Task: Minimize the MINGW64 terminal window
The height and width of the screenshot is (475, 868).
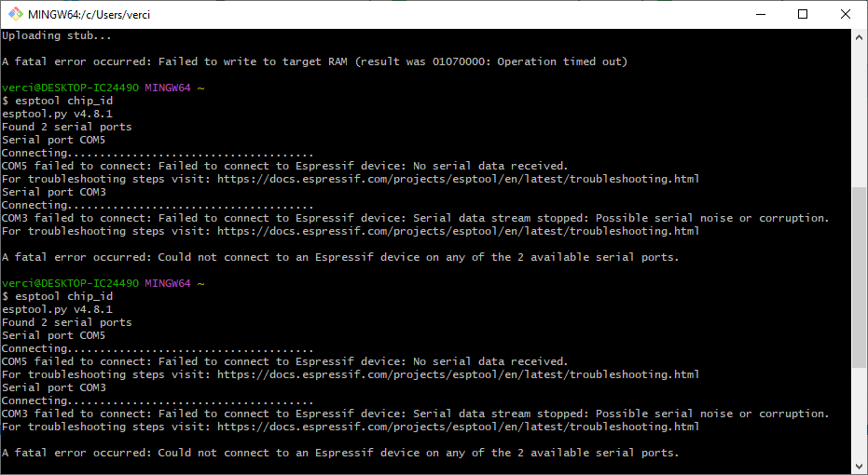Action: pos(760,14)
